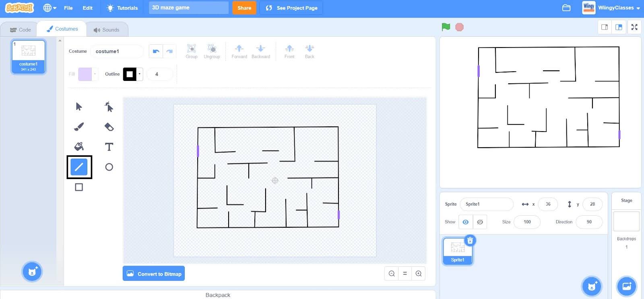Send shape to Back

(310, 51)
